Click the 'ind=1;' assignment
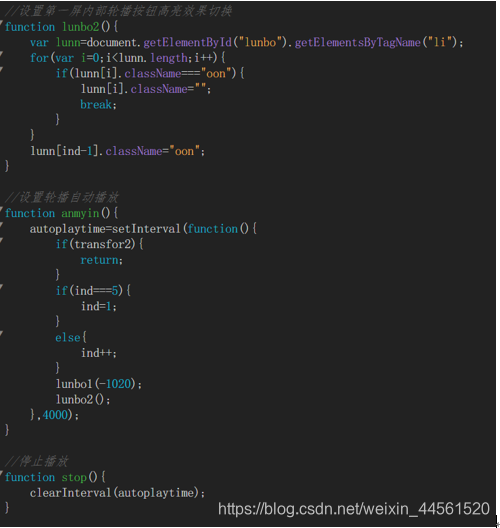This screenshot has width=500, height=528. click(99, 306)
